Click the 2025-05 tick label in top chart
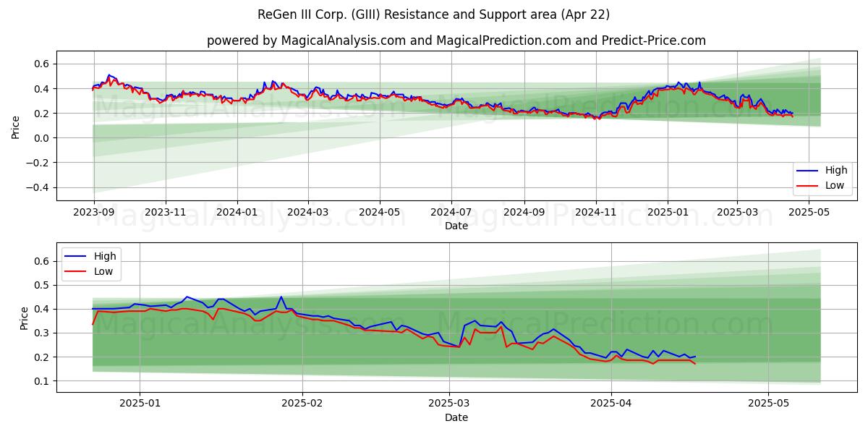The width and height of the screenshot is (868, 434). click(x=809, y=211)
